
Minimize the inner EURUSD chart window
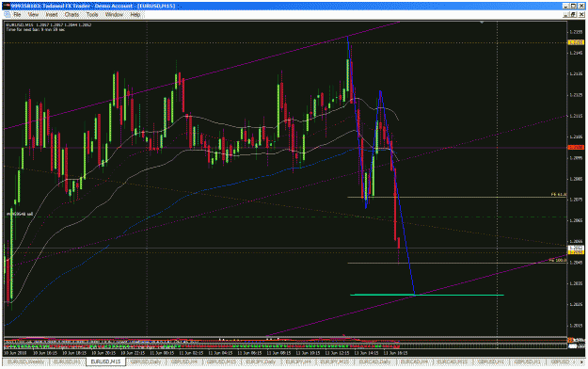565,15
